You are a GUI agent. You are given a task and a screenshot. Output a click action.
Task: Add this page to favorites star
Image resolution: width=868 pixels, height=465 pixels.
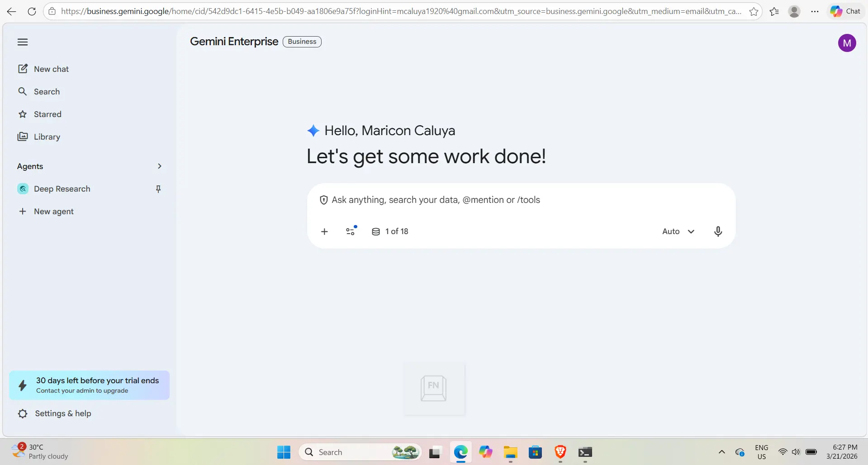(x=754, y=11)
